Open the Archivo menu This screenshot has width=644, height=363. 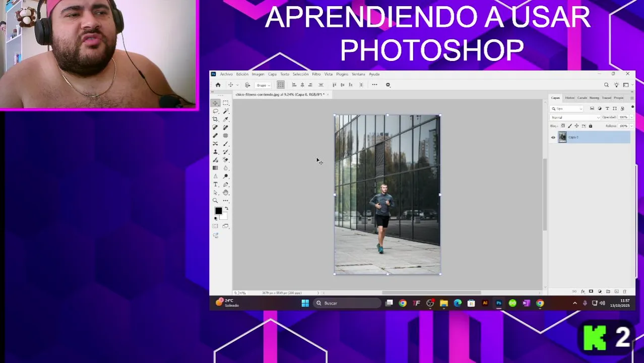226,74
